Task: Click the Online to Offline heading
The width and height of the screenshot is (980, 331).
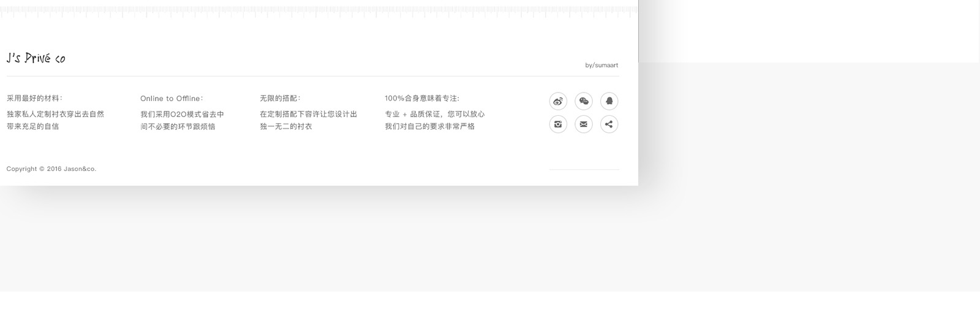Action: (x=171, y=98)
